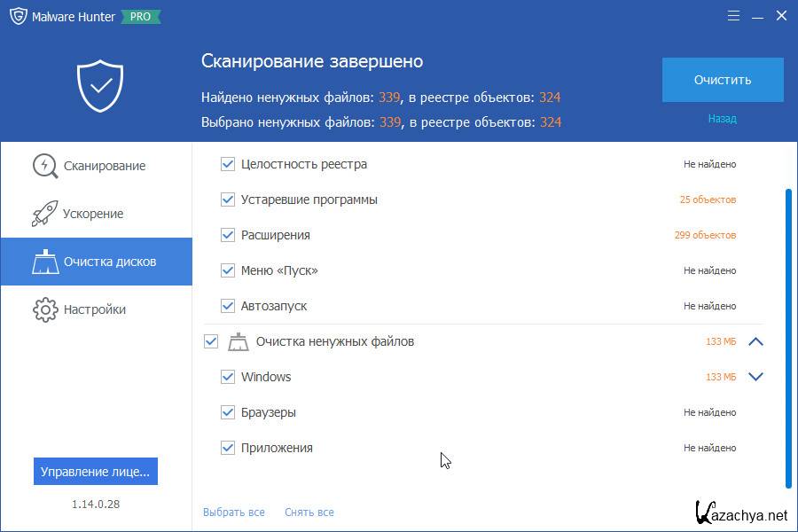
Task: Collapse the Очистка ненужных файлов section
Action: (755, 341)
